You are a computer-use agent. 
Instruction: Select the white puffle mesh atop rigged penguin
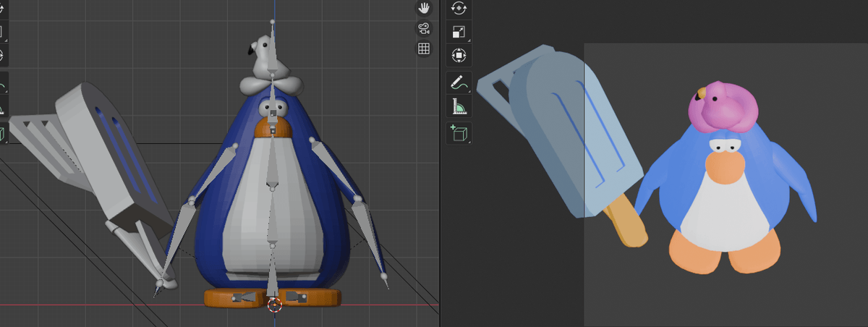pos(271,68)
